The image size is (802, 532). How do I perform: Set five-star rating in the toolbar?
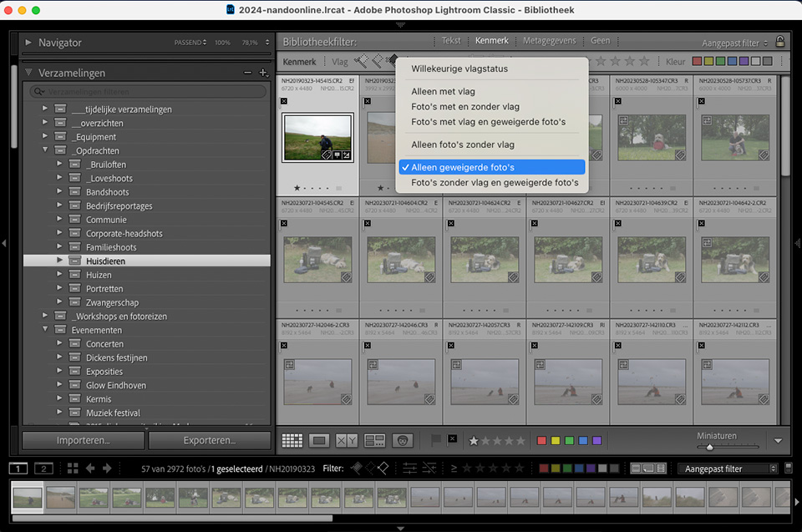520,440
